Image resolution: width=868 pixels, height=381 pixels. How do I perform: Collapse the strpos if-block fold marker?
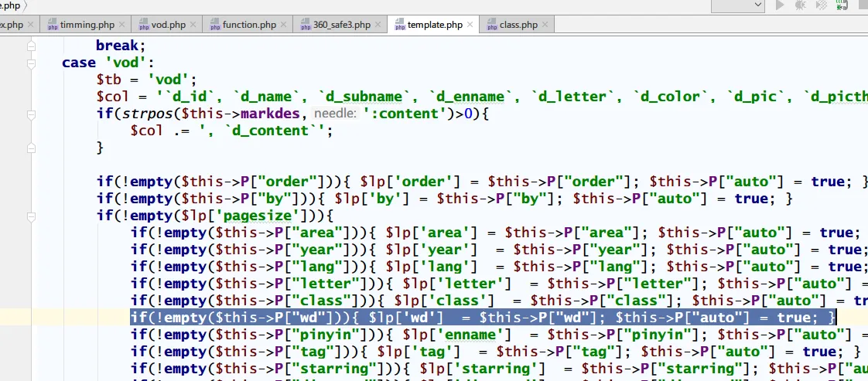(x=32, y=114)
